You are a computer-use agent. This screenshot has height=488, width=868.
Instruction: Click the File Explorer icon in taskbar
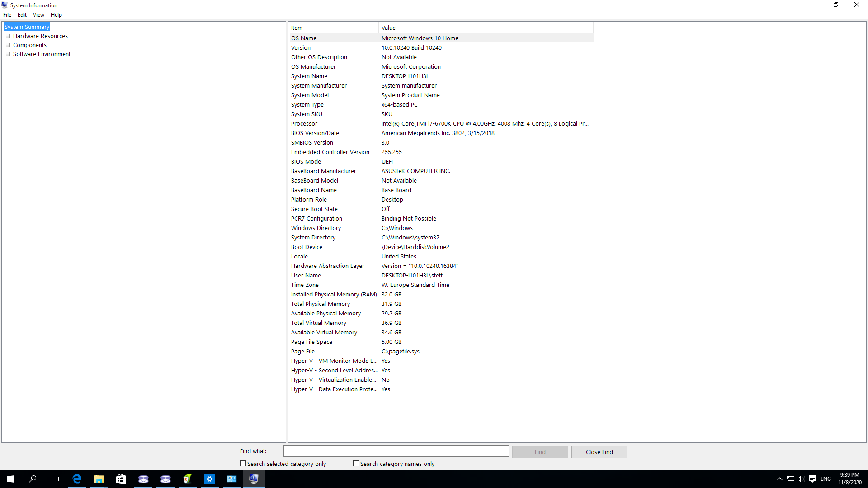coord(99,479)
